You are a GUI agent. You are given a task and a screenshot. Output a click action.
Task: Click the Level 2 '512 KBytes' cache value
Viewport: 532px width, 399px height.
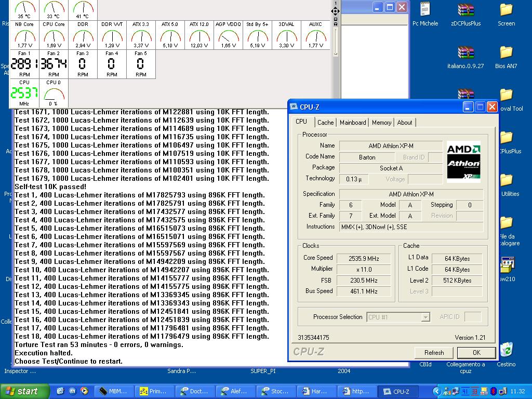457,280
